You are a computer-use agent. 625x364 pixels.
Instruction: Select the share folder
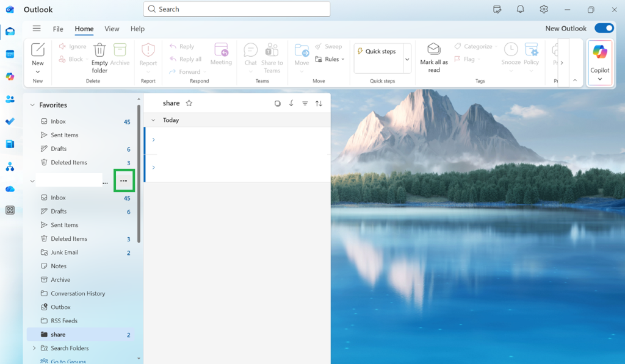tap(81, 335)
